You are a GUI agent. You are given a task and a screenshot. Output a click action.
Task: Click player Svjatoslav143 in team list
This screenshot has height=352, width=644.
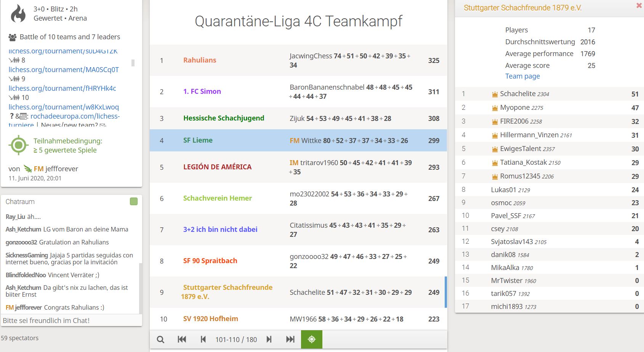coord(512,242)
